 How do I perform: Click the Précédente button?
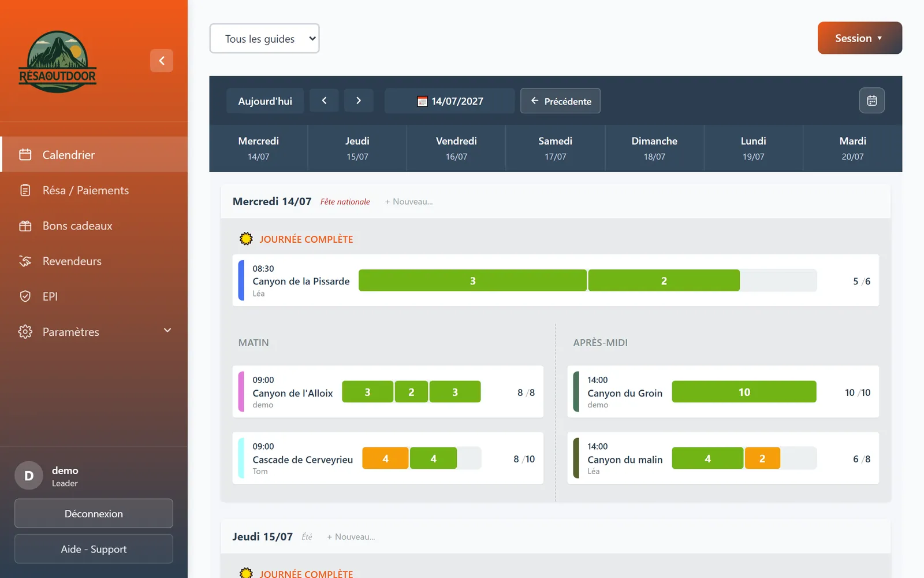[x=560, y=101]
